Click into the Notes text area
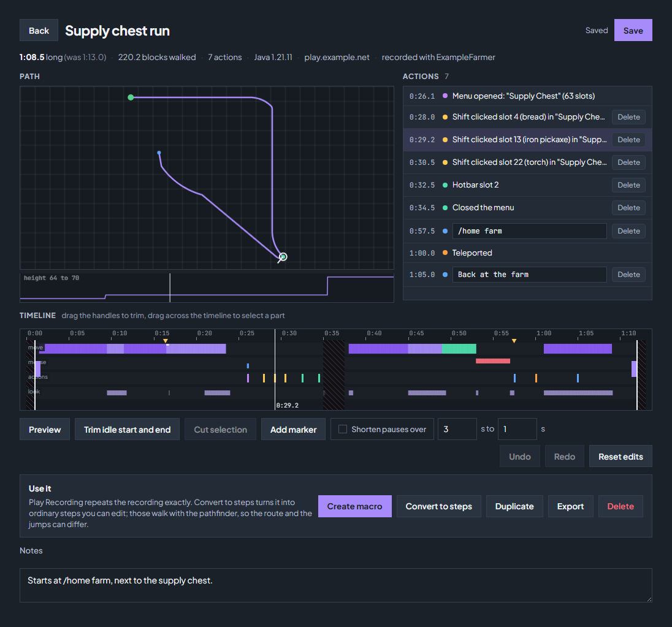The image size is (672, 627). pos(335,585)
